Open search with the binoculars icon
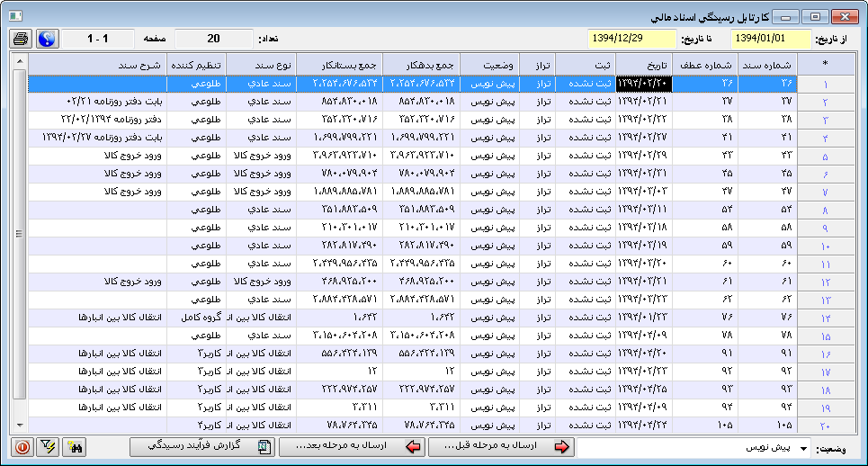 coord(76,446)
